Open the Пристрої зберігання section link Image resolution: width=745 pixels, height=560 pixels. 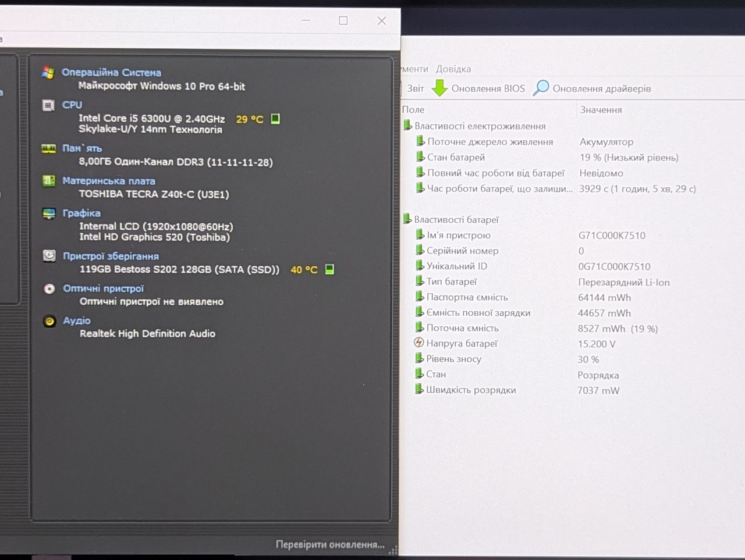(111, 256)
